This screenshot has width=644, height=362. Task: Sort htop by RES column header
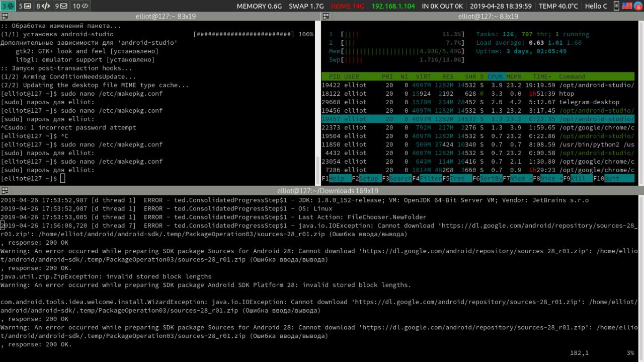click(448, 77)
